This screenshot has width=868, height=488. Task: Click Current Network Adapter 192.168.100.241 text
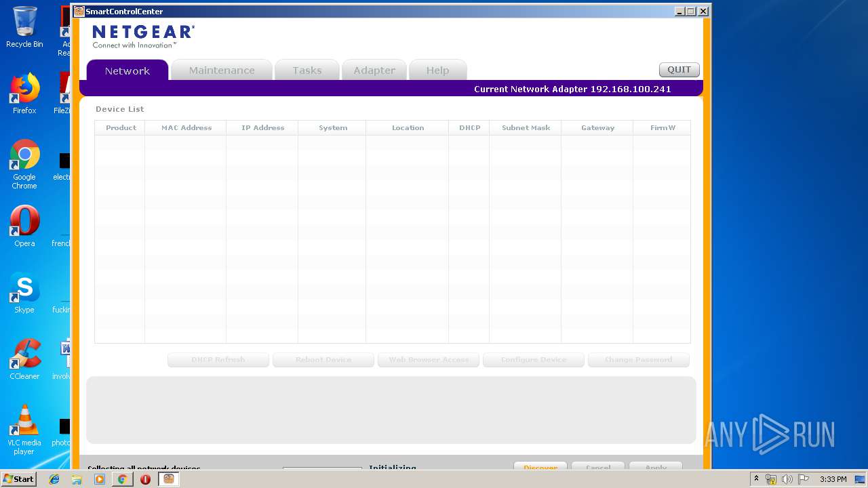572,89
